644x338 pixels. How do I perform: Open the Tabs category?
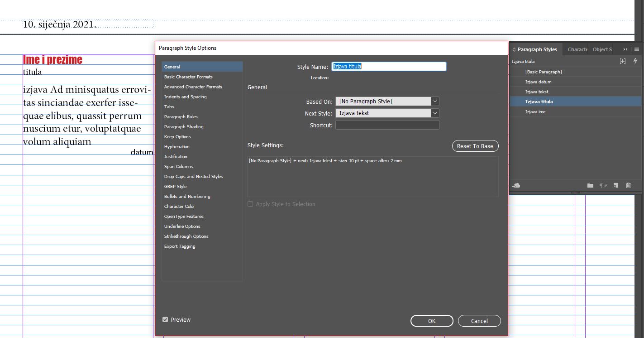click(x=202, y=106)
